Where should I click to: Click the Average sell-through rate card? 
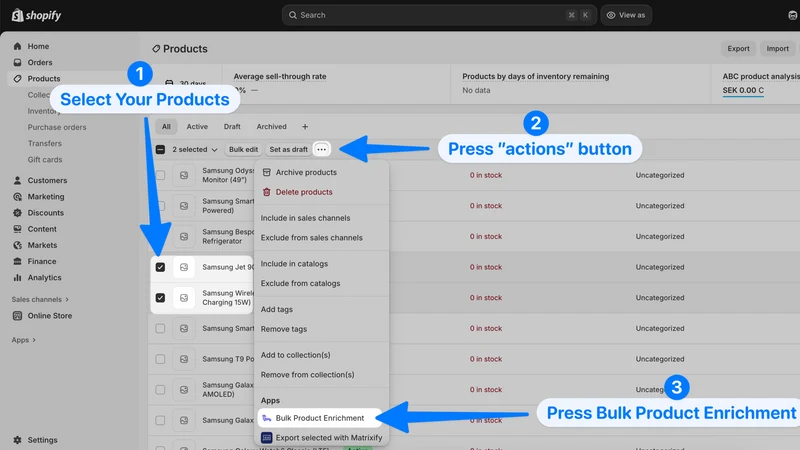coord(337,84)
